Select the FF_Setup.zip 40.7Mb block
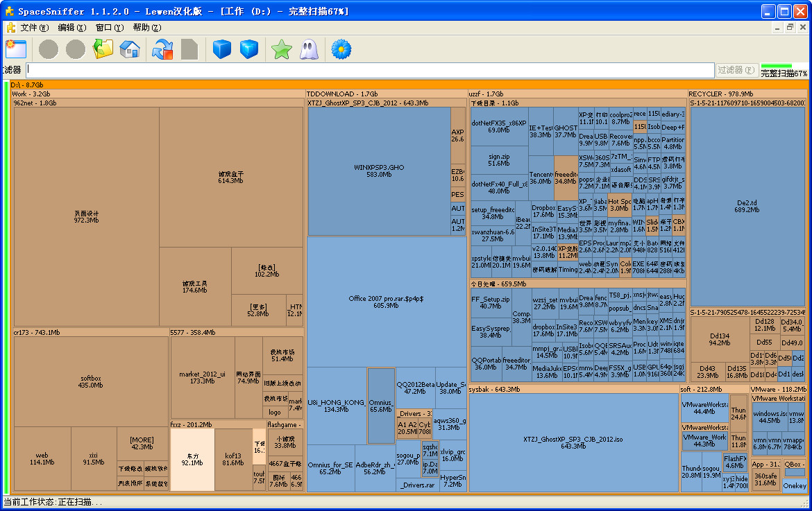This screenshot has height=511, width=812. [491, 302]
